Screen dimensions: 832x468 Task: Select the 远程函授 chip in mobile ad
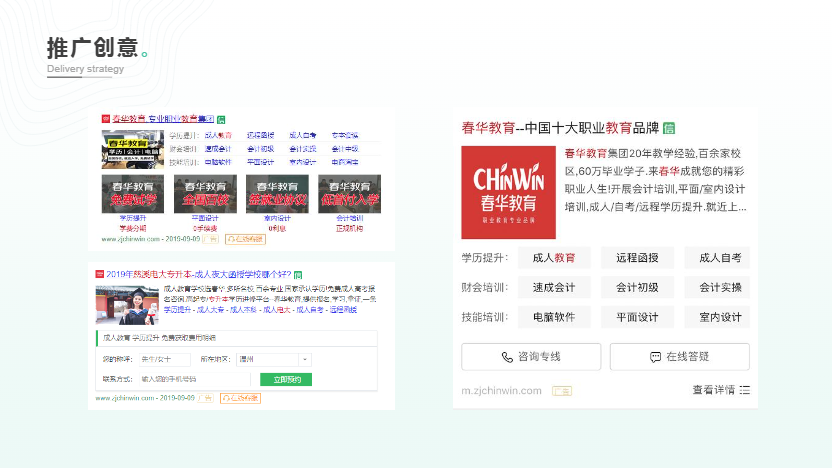click(637, 258)
